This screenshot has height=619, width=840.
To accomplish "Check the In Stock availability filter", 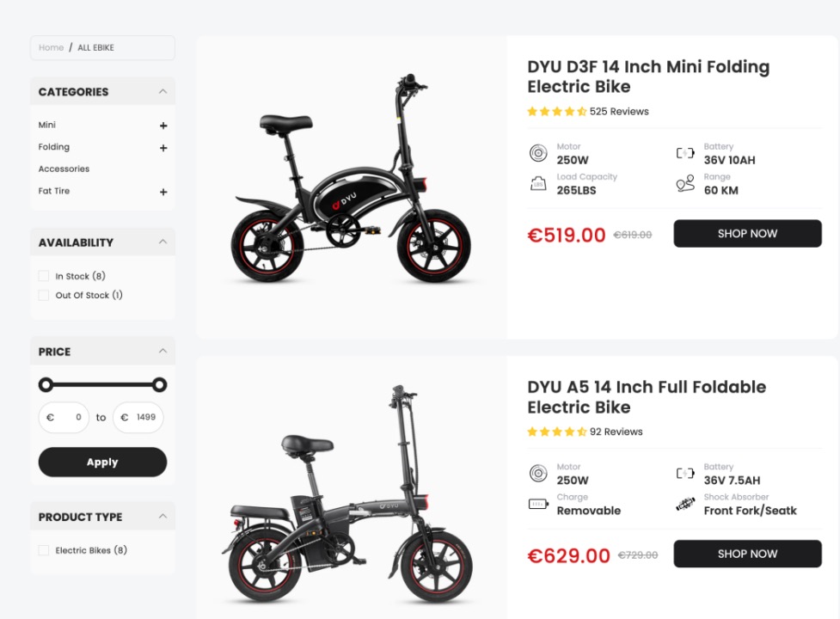I will pyautogui.click(x=44, y=276).
